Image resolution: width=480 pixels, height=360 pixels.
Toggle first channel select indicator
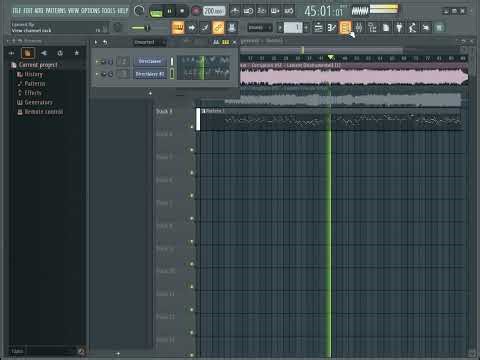pos(172,61)
